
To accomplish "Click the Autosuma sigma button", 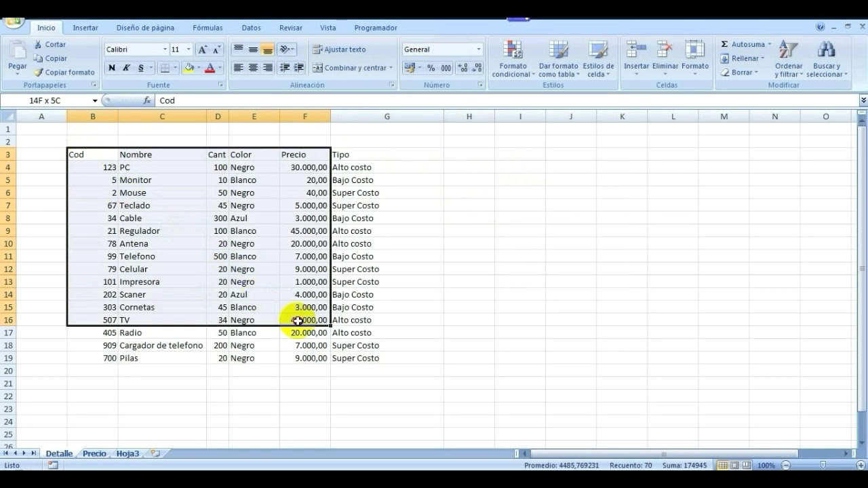I will click(745, 45).
